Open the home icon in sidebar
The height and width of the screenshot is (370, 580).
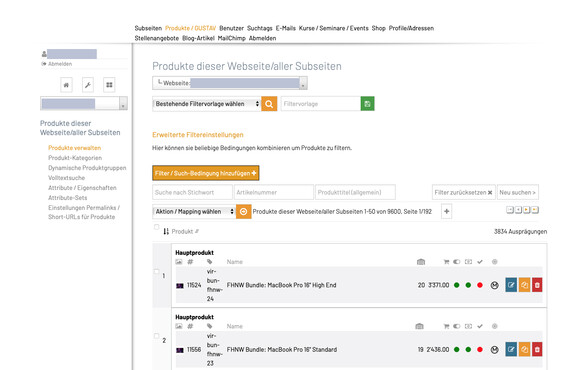[66, 85]
